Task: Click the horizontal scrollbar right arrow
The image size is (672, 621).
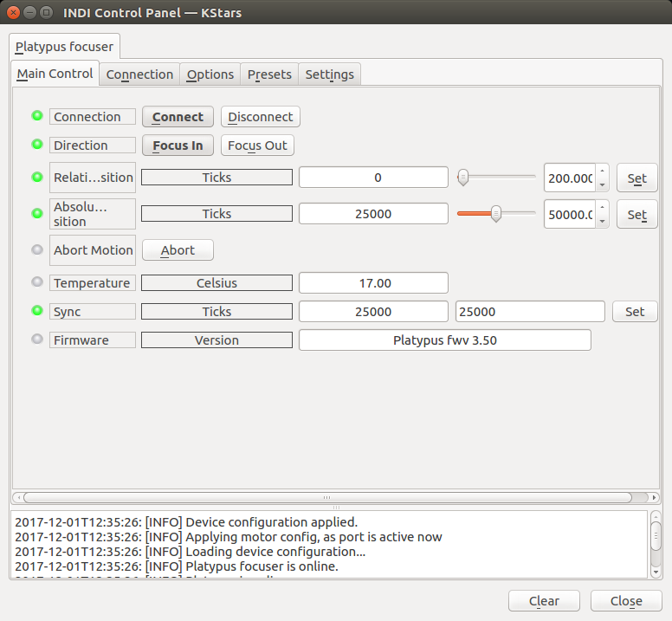Action: pyautogui.click(x=654, y=497)
